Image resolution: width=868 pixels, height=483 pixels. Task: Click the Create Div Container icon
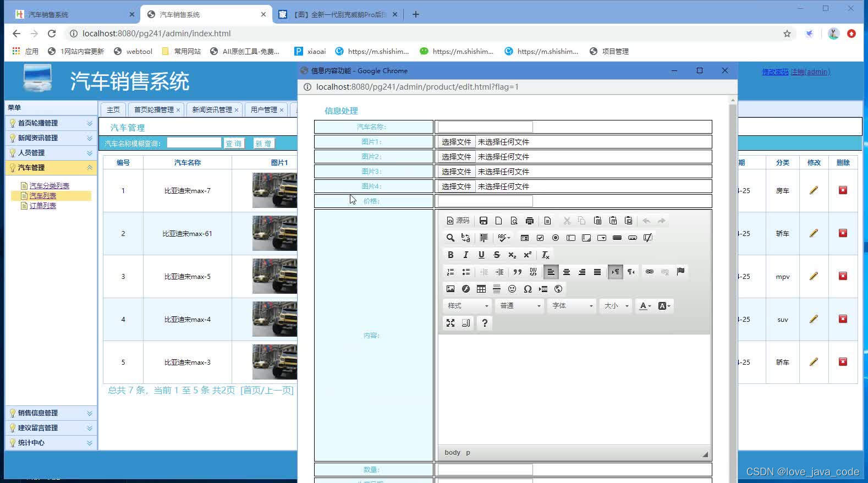tap(533, 272)
